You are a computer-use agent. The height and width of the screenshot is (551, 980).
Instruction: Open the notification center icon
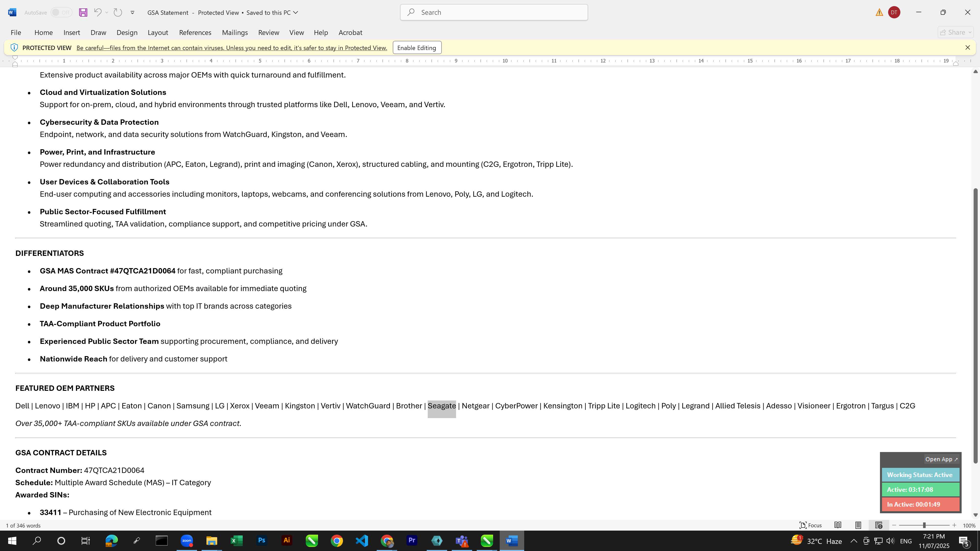pyautogui.click(x=964, y=541)
